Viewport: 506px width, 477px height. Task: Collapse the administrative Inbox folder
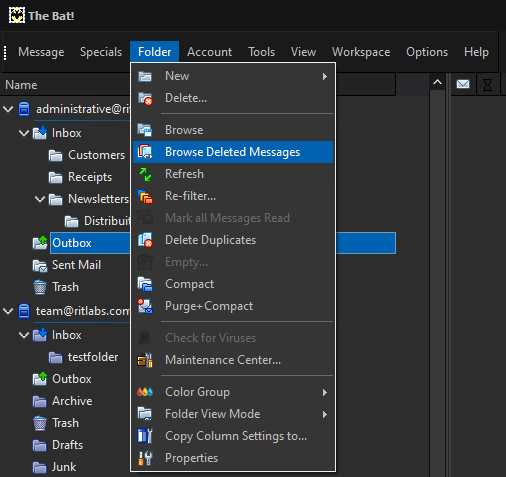(24, 133)
